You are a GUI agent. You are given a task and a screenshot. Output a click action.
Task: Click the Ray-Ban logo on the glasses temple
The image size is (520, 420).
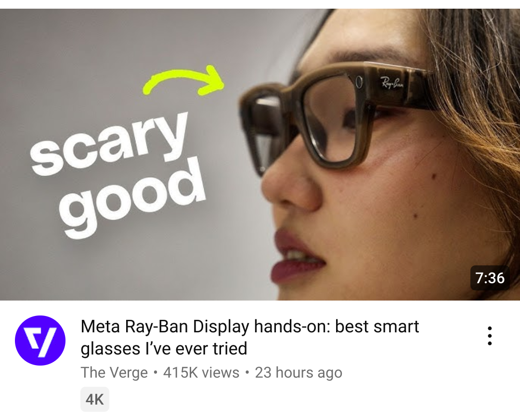(x=391, y=82)
